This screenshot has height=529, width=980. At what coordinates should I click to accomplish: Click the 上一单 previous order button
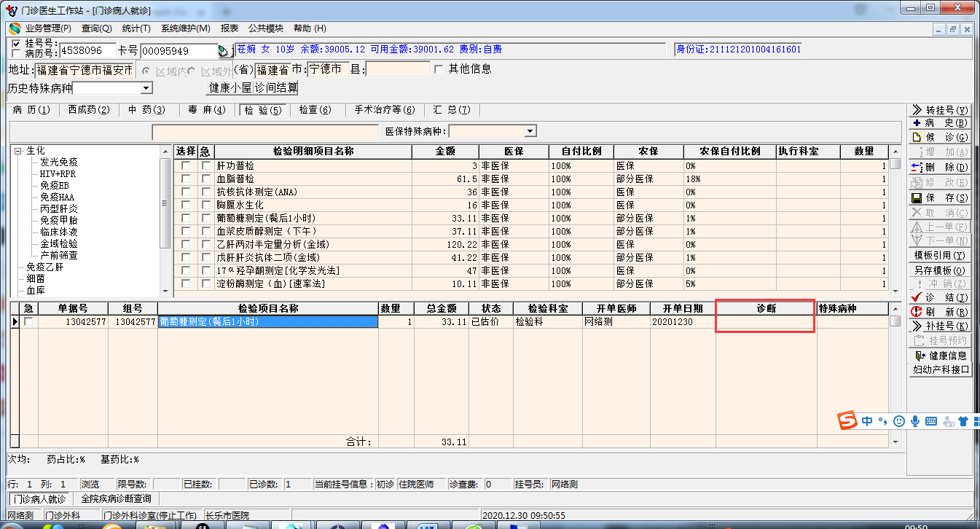[x=940, y=227]
